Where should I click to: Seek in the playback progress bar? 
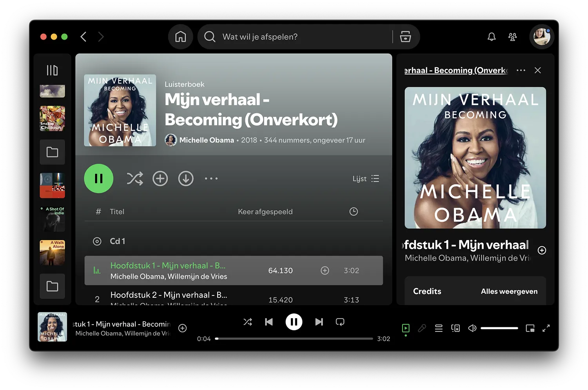tap(294, 339)
